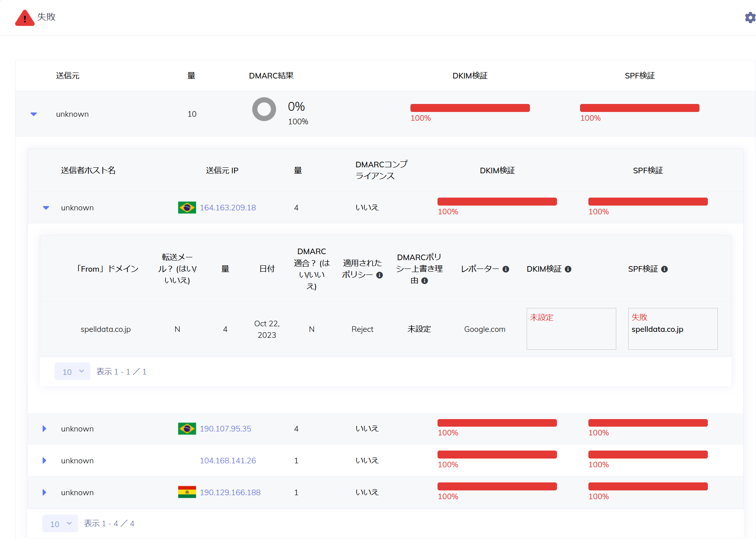Click the DMARC result donut chart
Image resolution: width=756 pixels, height=539 pixels.
click(x=264, y=109)
